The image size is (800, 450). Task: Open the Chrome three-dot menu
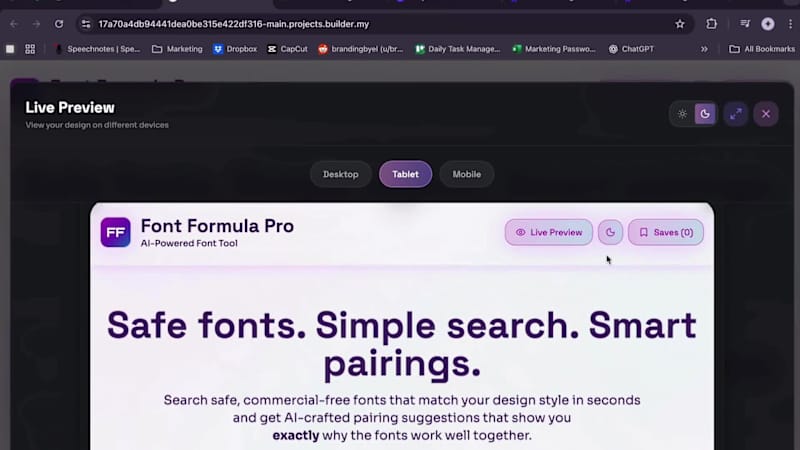point(790,24)
